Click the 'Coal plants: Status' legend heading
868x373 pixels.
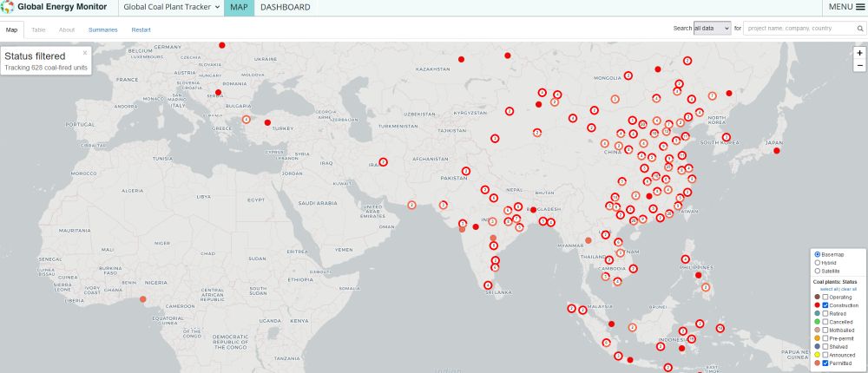835,282
